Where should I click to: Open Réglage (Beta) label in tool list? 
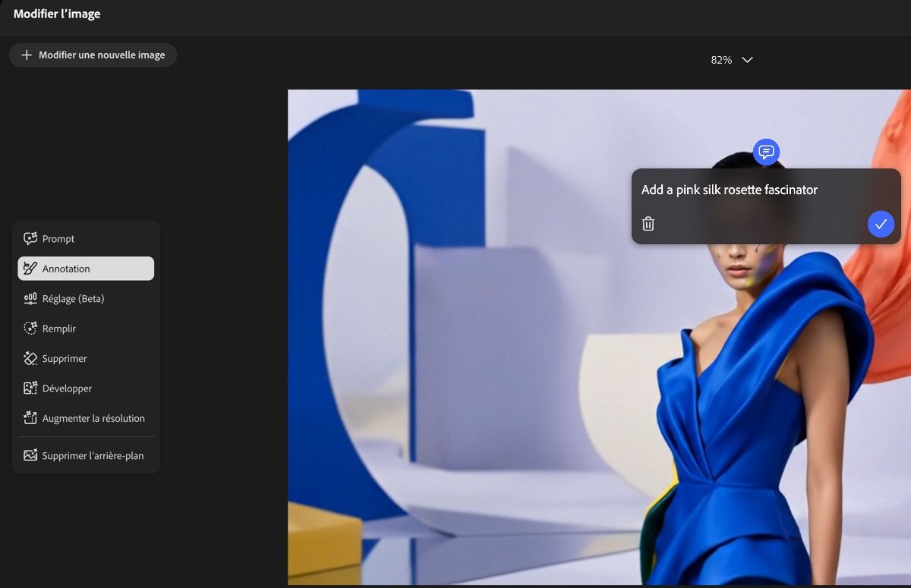(x=73, y=299)
